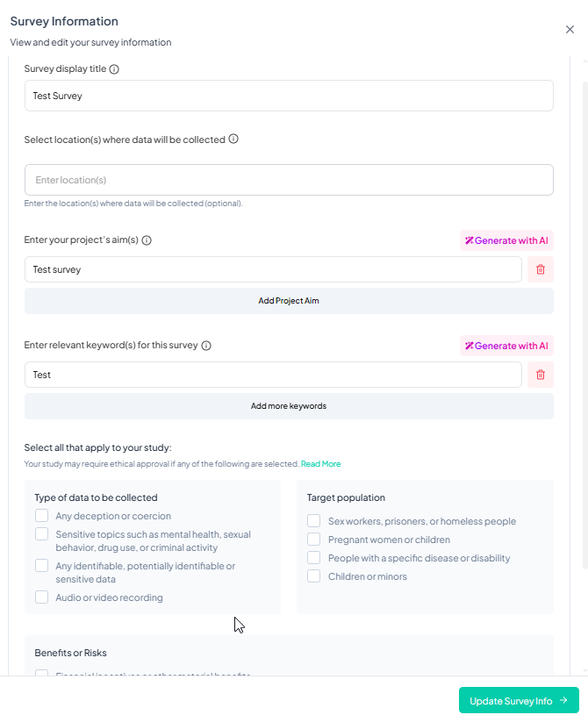Click info icon next to project's aim(s) label
Viewport: 588px width, 722px height.
(147, 240)
